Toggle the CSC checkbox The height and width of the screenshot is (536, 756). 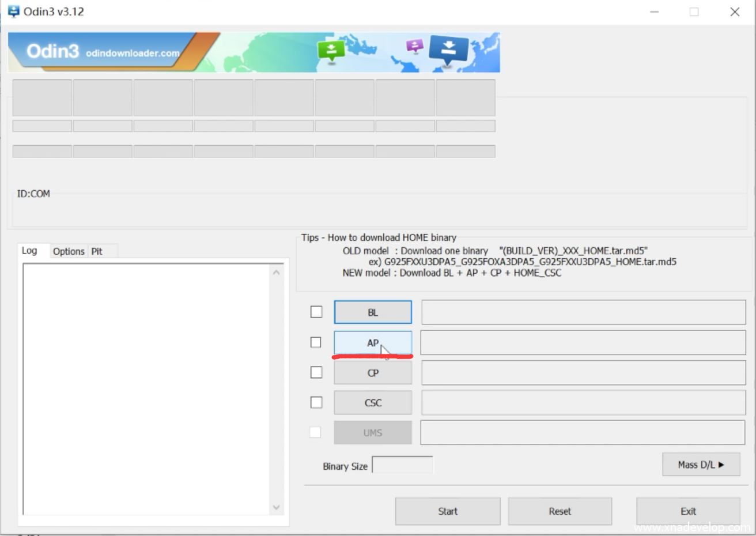click(x=316, y=402)
